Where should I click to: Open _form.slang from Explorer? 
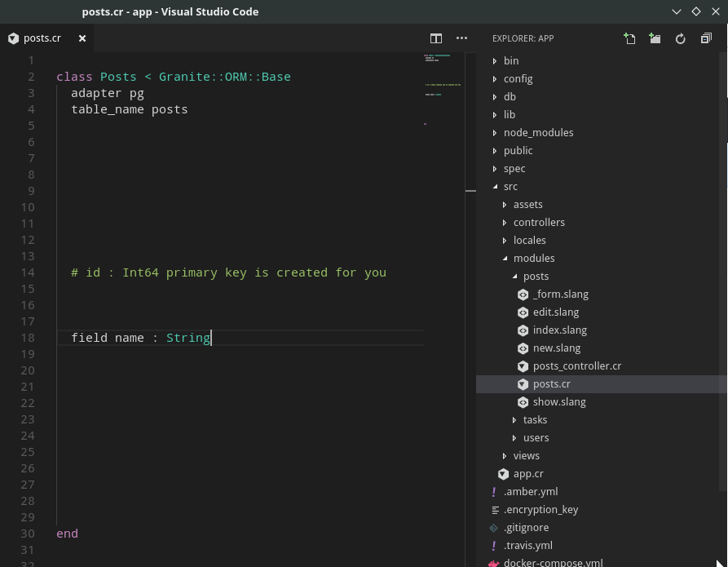tap(560, 295)
